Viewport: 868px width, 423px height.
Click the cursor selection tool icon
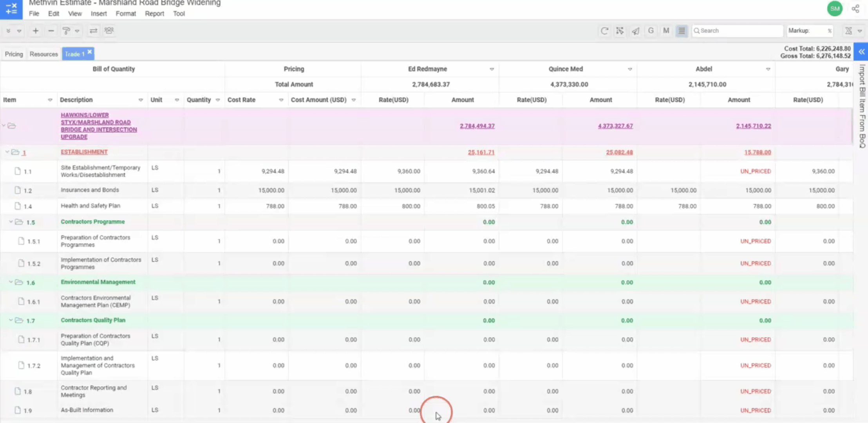[620, 31]
